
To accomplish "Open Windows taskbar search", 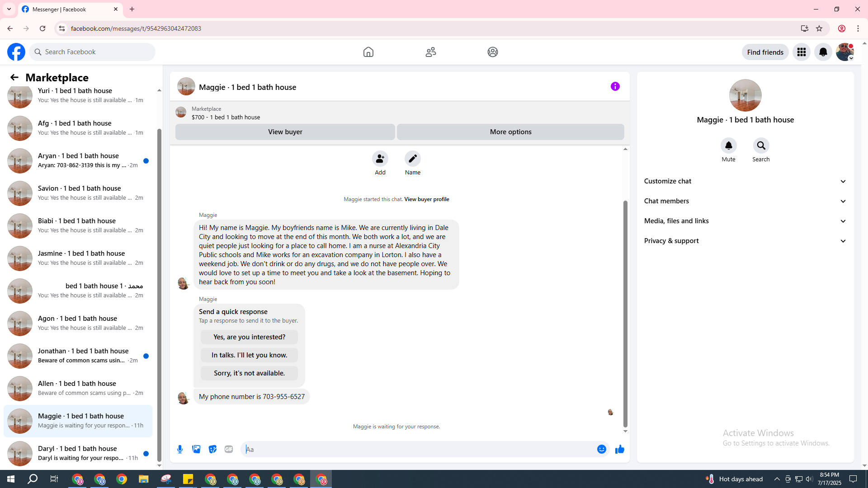I will point(33,479).
